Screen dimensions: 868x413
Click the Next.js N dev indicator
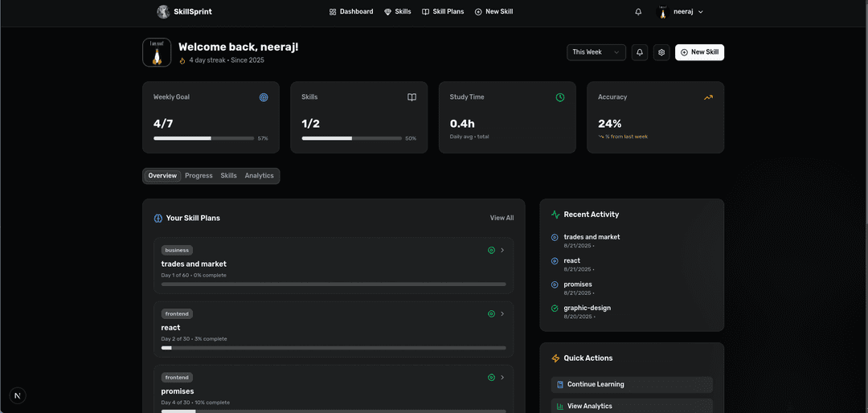point(18,395)
